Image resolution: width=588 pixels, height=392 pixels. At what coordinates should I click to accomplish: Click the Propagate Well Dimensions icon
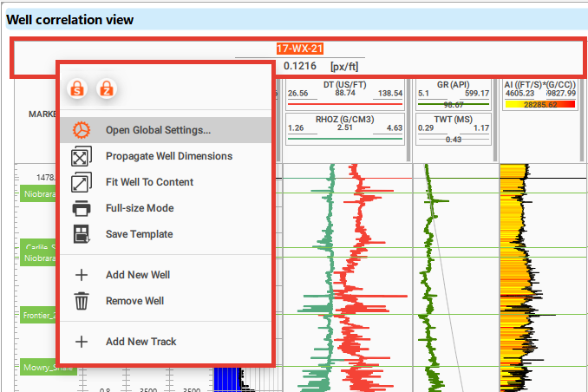(x=82, y=156)
